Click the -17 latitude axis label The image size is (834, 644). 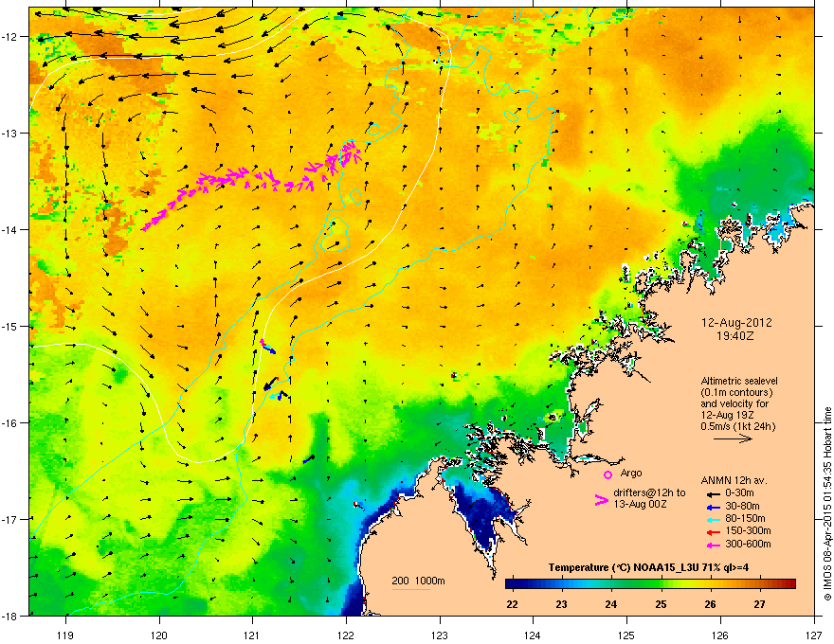point(10,519)
